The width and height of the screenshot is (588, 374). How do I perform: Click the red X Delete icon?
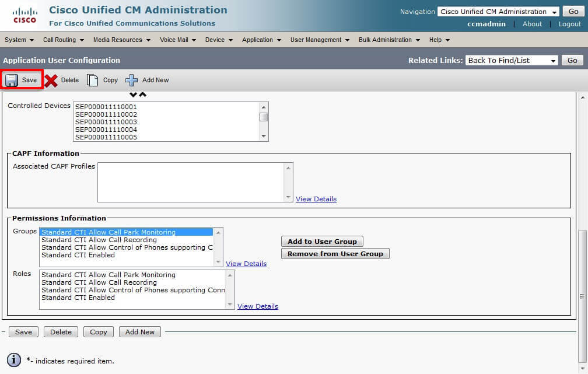point(51,81)
